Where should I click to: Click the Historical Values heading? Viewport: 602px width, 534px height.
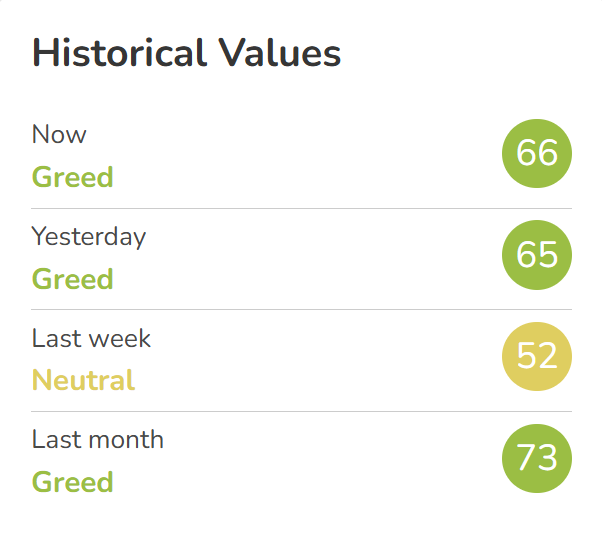pyautogui.click(x=187, y=52)
